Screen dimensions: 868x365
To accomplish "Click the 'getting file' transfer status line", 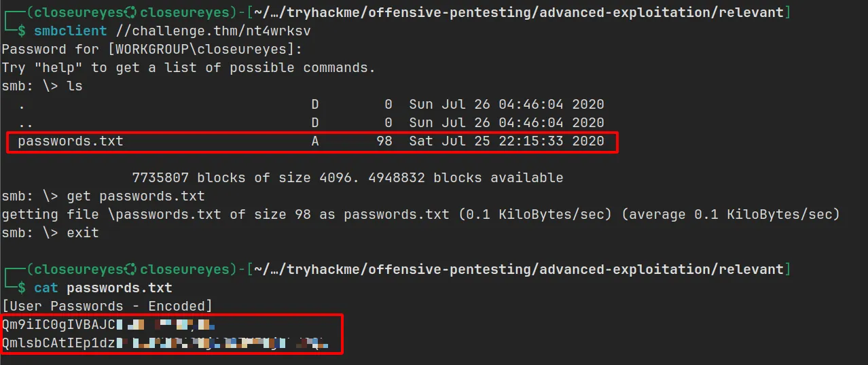I will [x=420, y=215].
